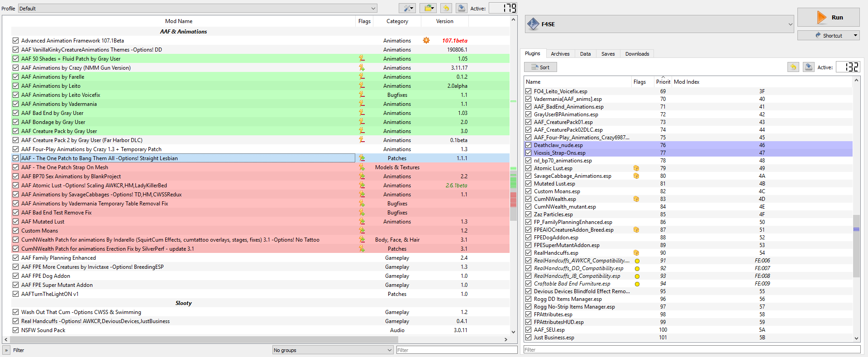The image size is (868, 357).
Task: Uncheck Just Business.esp plugin
Action: (528, 337)
